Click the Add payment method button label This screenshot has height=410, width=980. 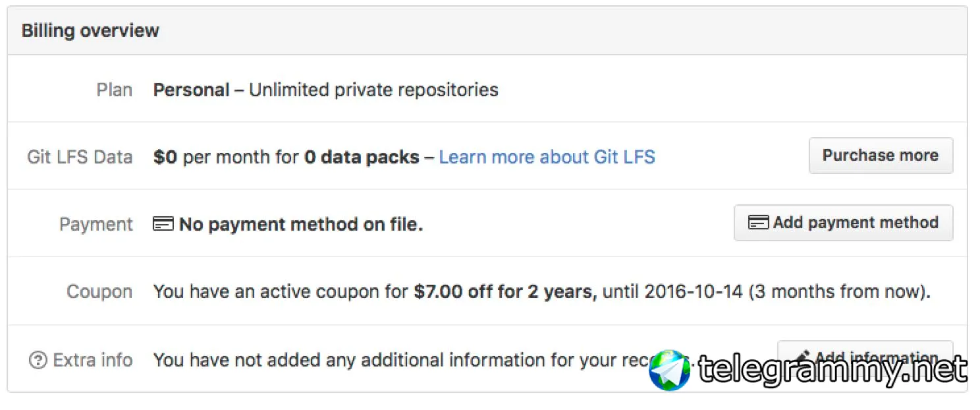(x=856, y=223)
